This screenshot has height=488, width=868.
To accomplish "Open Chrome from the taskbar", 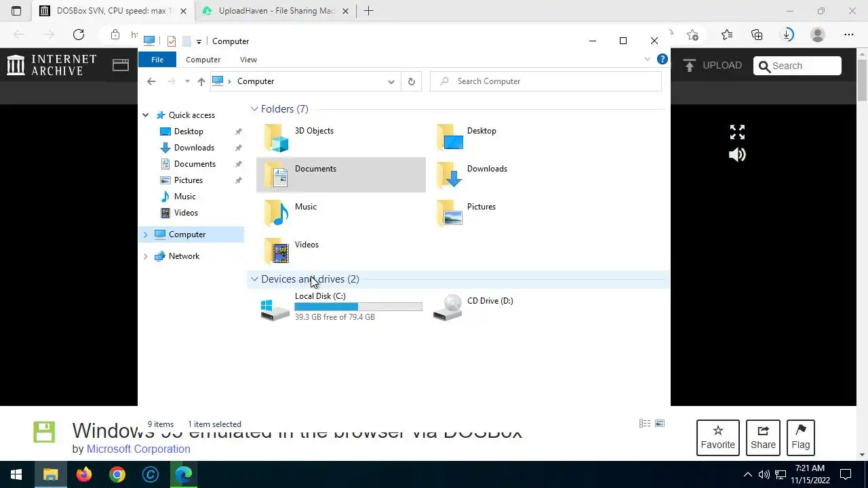I will coord(117,474).
